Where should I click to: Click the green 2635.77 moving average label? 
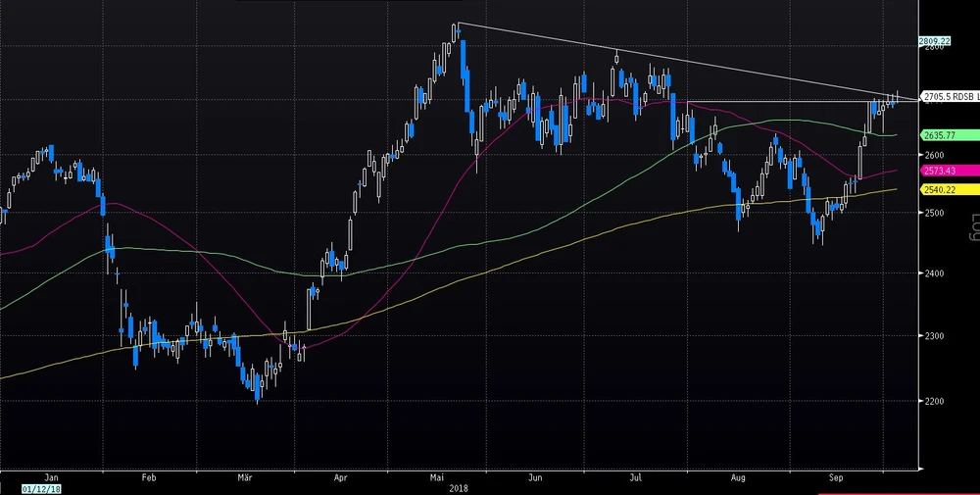click(937, 134)
